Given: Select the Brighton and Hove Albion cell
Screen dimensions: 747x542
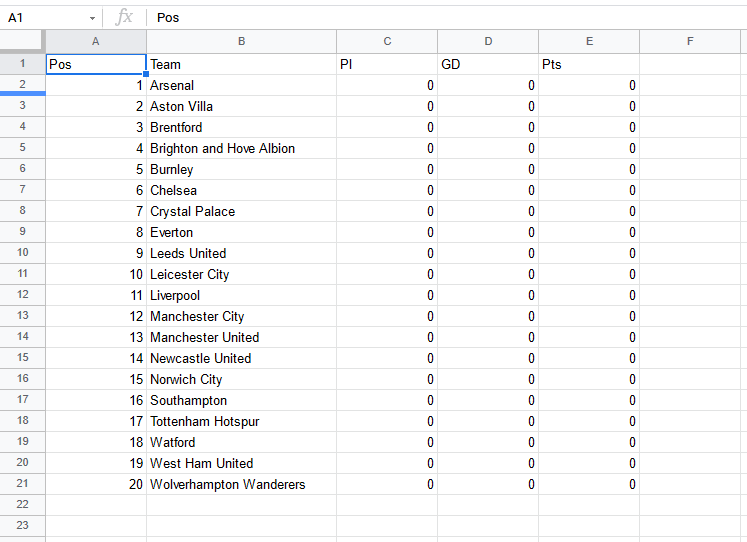Looking at the screenshot, I should point(242,148).
